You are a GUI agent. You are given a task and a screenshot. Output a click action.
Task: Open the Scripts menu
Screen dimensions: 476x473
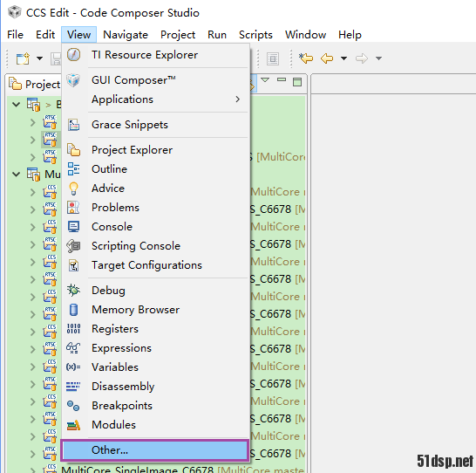coord(255,35)
